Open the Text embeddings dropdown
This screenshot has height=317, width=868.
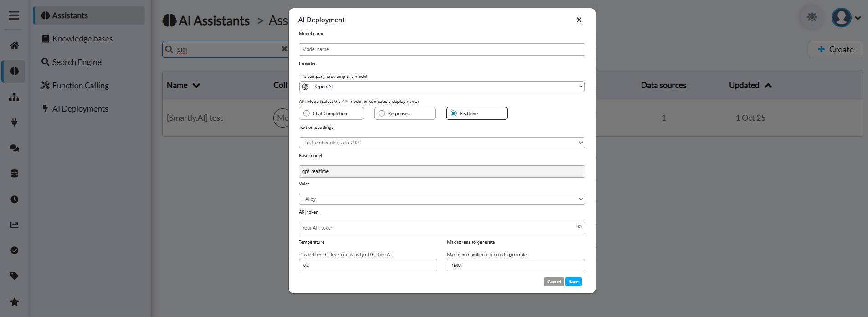(442, 143)
